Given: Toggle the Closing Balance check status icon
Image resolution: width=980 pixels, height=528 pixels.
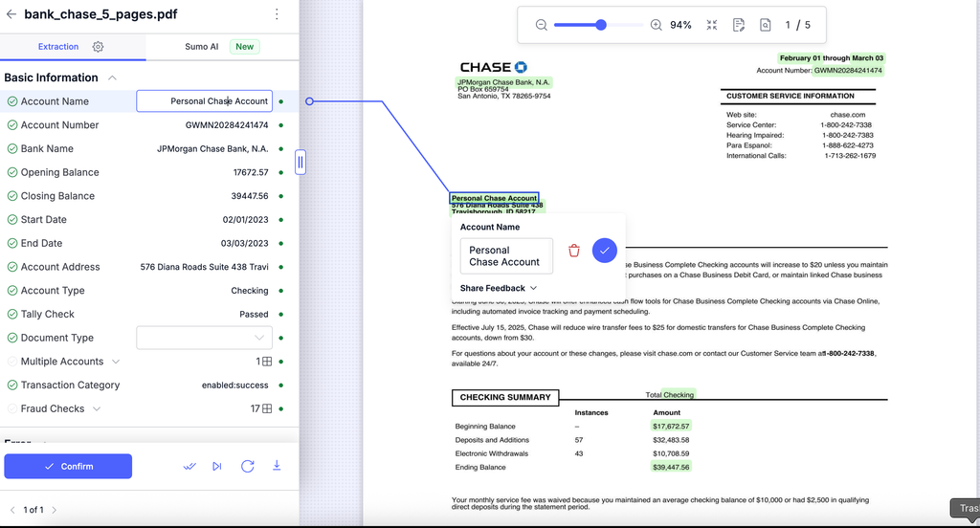Looking at the screenshot, I should click(11, 195).
